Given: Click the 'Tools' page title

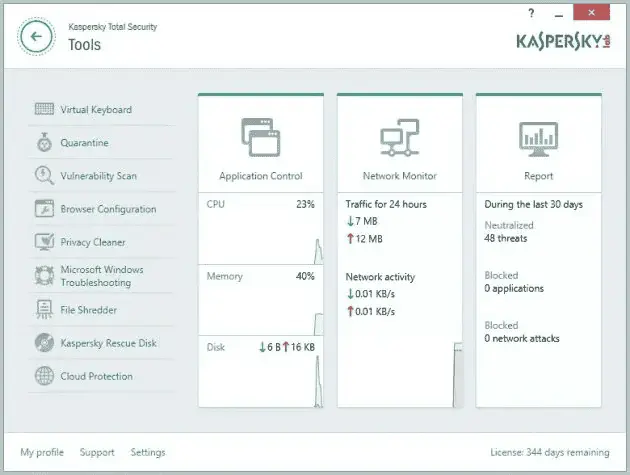Looking at the screenshot, I should point(84,45).
